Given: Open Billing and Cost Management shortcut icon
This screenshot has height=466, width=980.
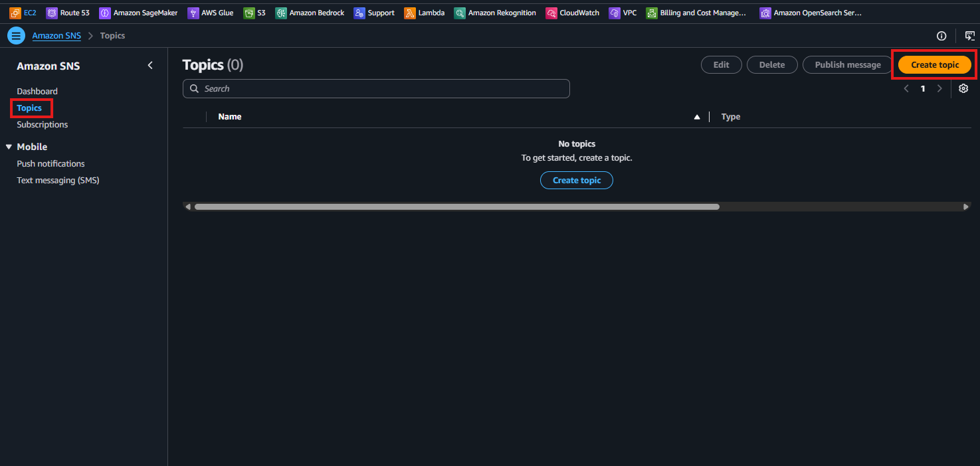Looking at the screenshot, I should [652, 13].
